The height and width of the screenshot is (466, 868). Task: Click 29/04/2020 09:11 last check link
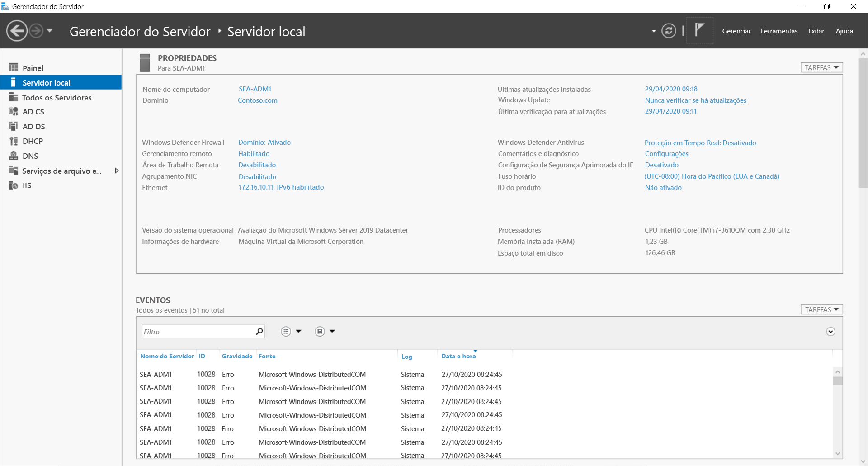(670, 111)
